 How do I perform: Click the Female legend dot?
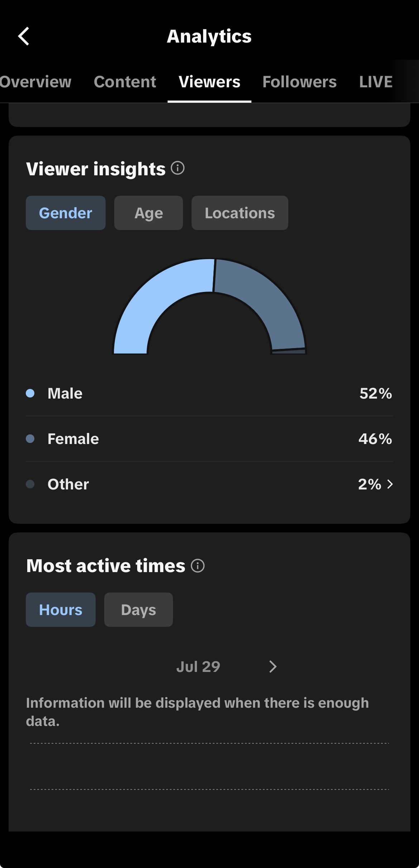click(30, 439)
